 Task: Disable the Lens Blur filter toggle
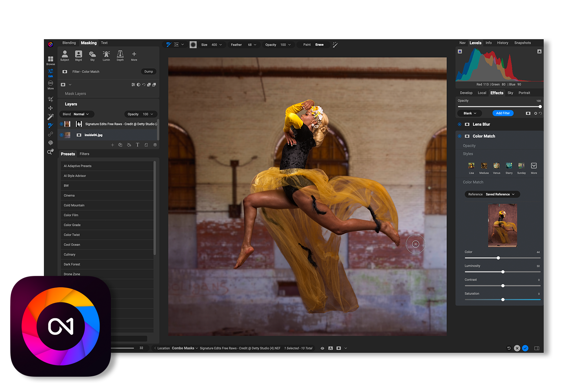click(x=459, y=124)
